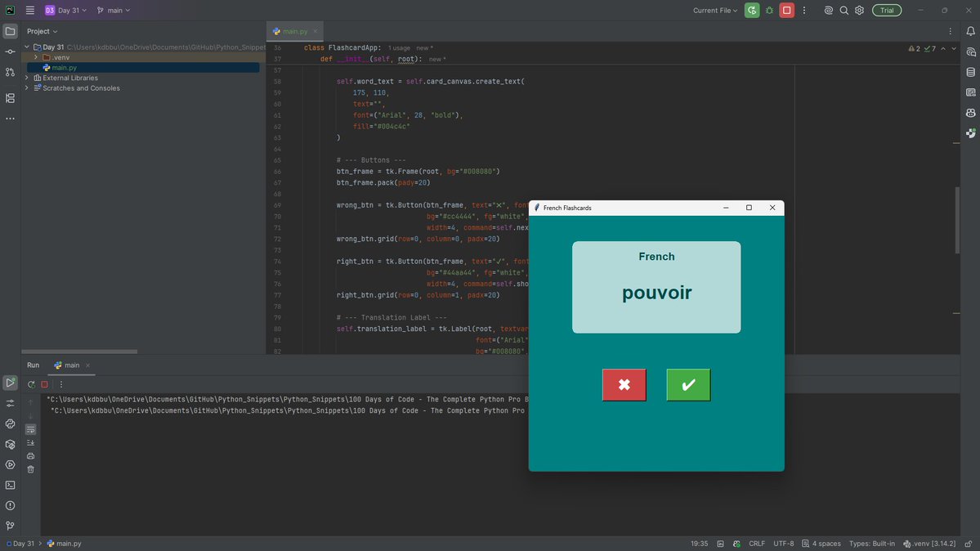The image size is (980, 551).
Task: Collapse the Day 31 project root
Action: pos(27,47)
